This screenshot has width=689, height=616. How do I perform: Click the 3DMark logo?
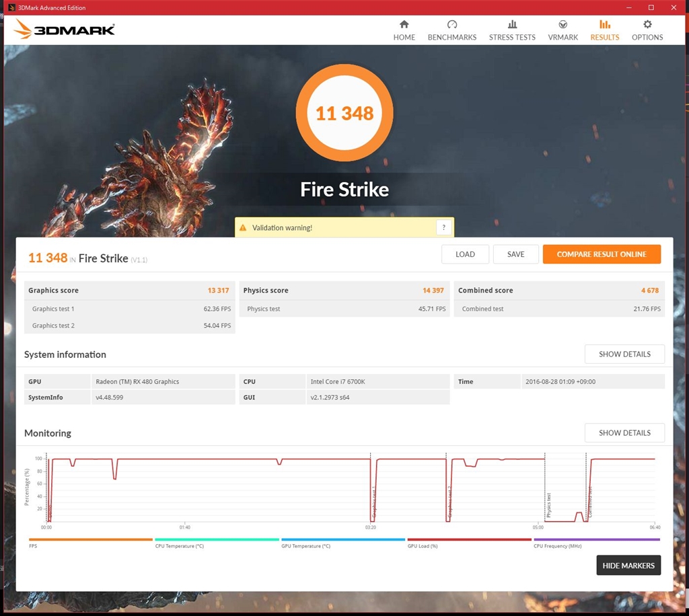tap(64, 29)
